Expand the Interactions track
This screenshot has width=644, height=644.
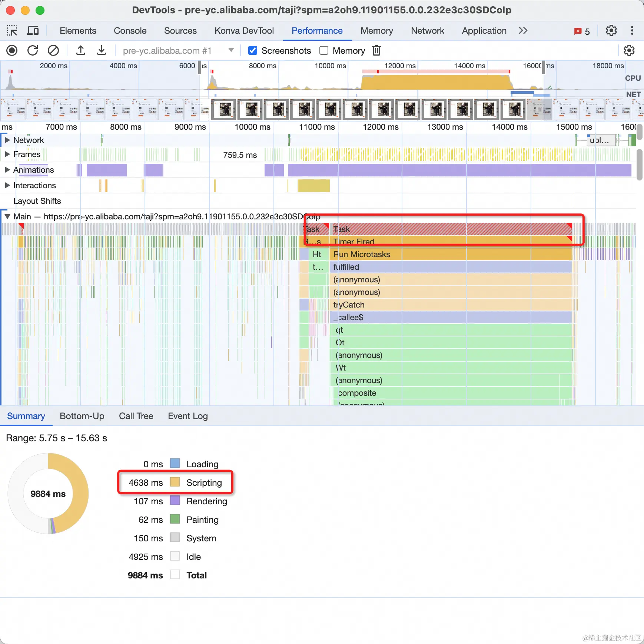tap(7, 185)
